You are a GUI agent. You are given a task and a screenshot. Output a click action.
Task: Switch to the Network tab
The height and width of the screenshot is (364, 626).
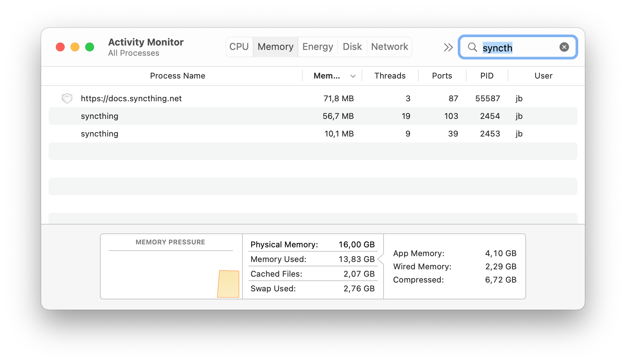389,47
